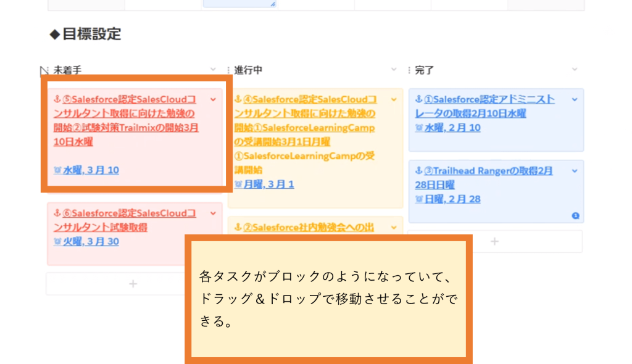Open the 未着手 column dropdown chevron
The width and height of the screenshot is (632, 364).
213,69
